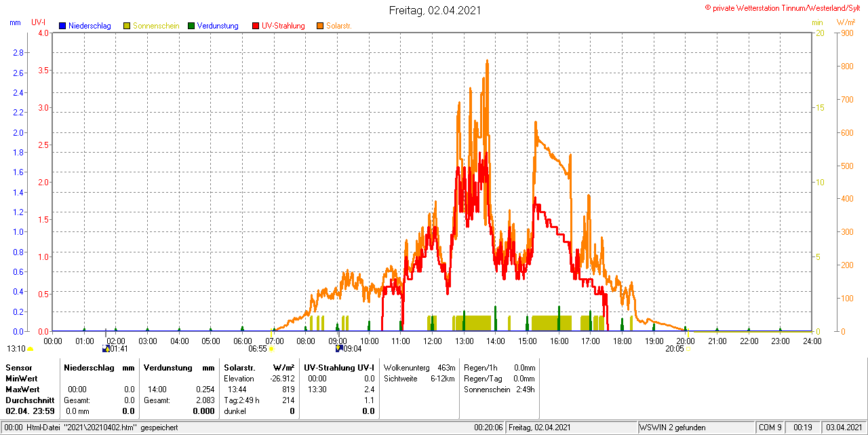Viewport: 868px width, 435px height.
Task: Click the Niederschlag column header in table
Action: (x=90, y=367)
